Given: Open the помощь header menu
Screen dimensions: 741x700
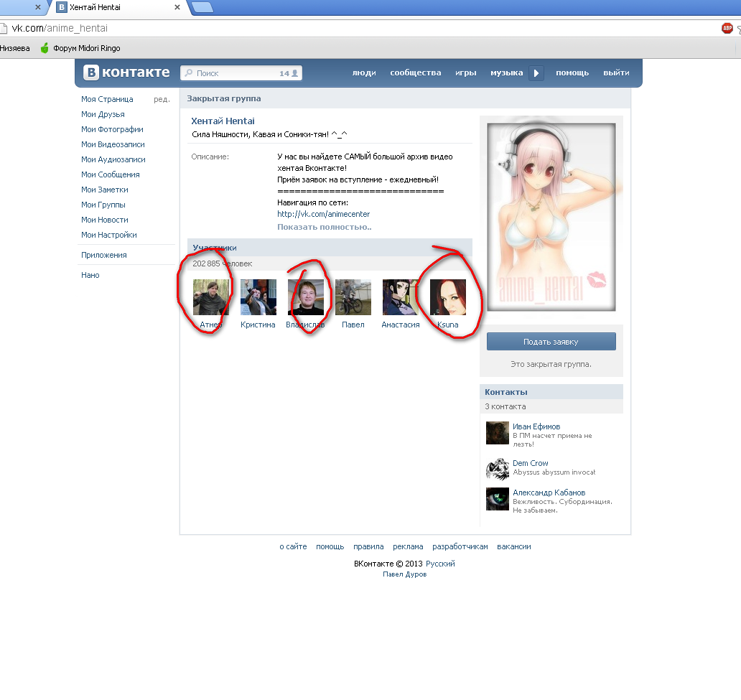Looking at the screenshot, I should click(x=572, y=73).
